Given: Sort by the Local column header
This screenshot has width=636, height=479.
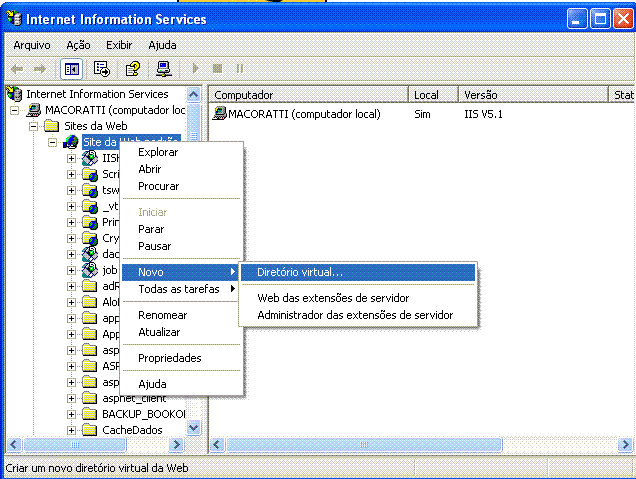Looking at the screenshot, I should (434, 95).
